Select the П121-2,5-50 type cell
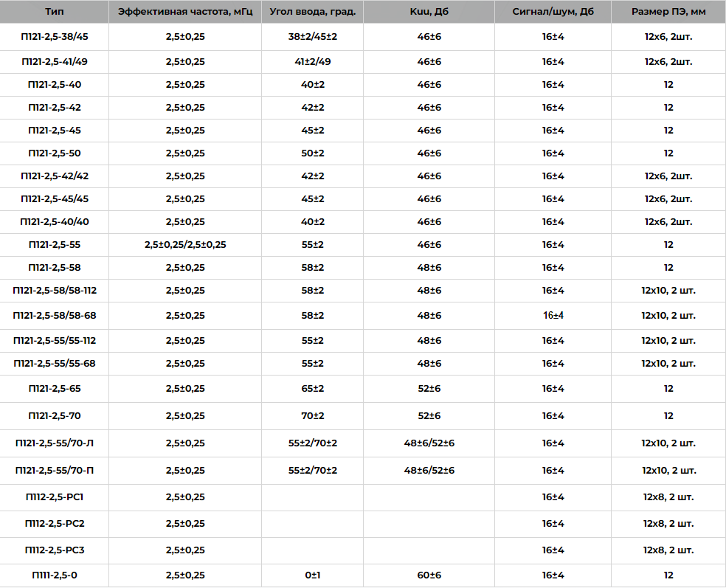 55,153
